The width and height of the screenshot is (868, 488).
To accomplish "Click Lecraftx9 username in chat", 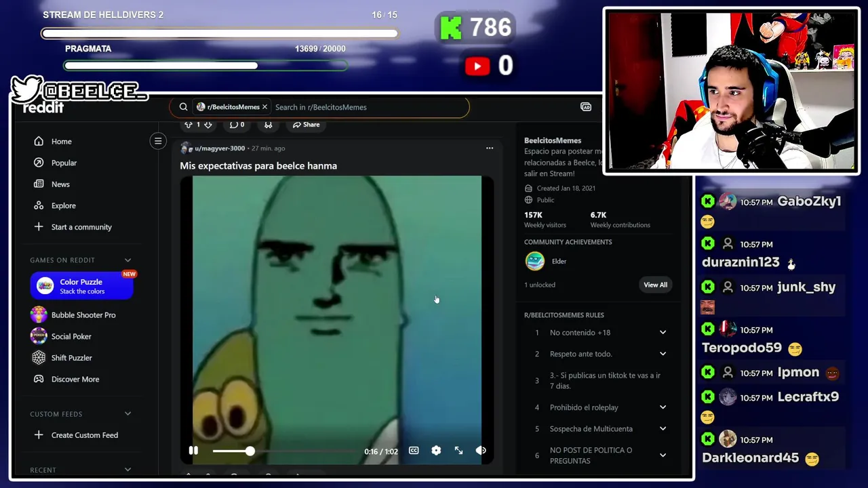I will coord(808,396).
